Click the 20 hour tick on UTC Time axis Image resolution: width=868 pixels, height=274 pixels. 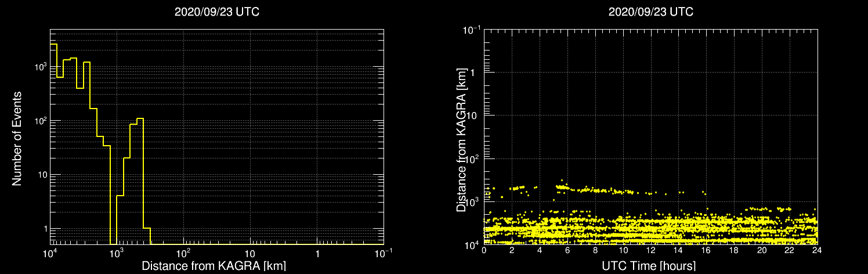[x=762, y=251]
